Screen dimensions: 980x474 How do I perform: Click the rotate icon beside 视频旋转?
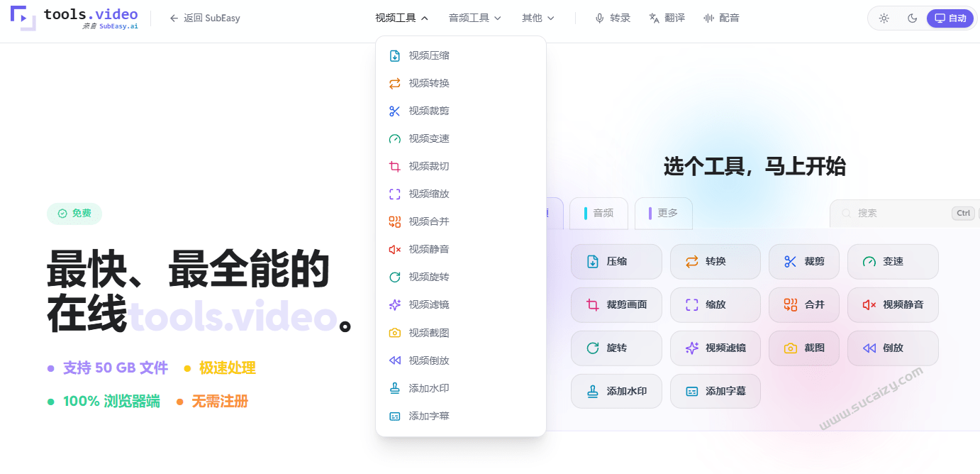(x=395, y=277)
